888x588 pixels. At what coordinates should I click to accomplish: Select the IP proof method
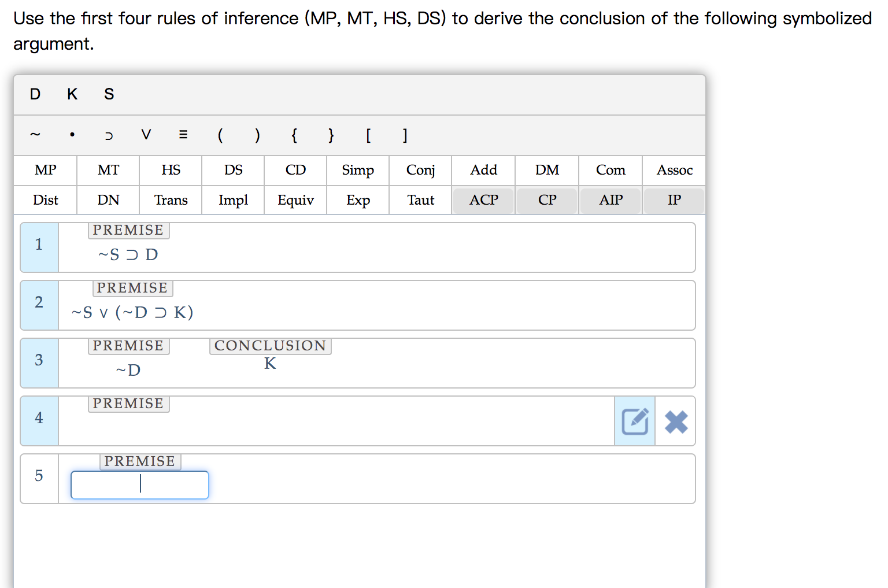[x=674, y=200]
